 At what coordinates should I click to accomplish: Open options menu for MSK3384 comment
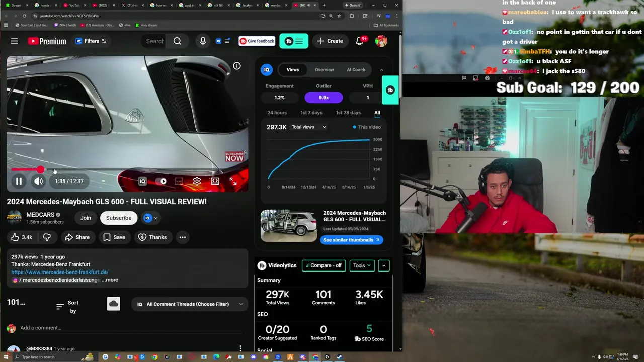pos(240,348)
